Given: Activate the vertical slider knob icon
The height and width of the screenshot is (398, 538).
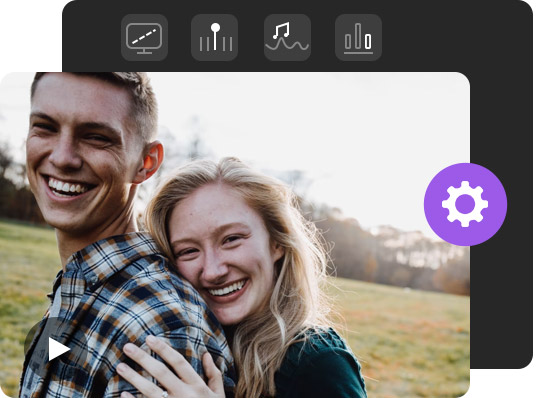Looking at the screenshot, I should pyautogui.click(x=214, y=37).
